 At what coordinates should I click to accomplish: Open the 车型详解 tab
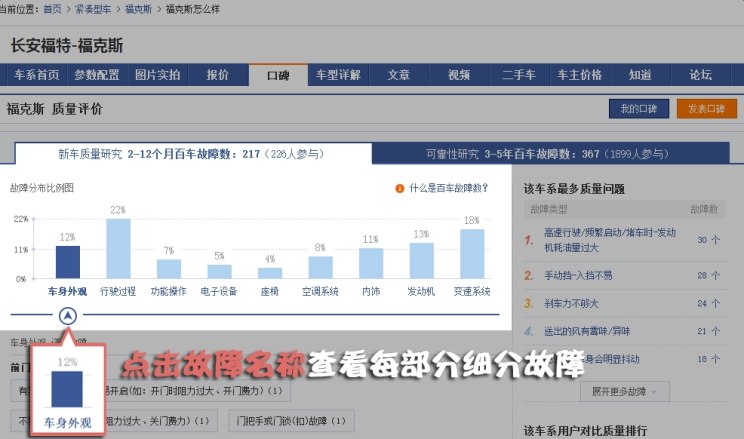click(x=338, y=75)
